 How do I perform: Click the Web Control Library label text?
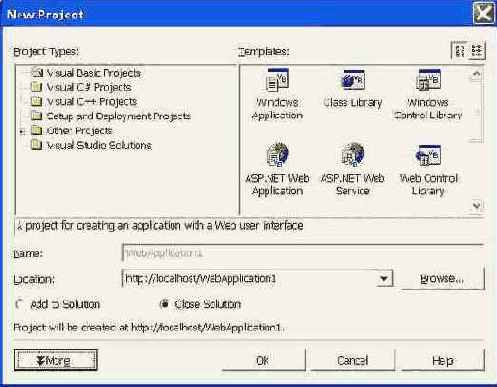coord(429,184)
